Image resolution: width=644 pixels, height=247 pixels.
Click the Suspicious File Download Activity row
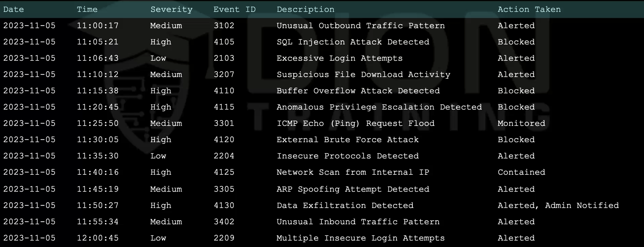pos(363,75)
